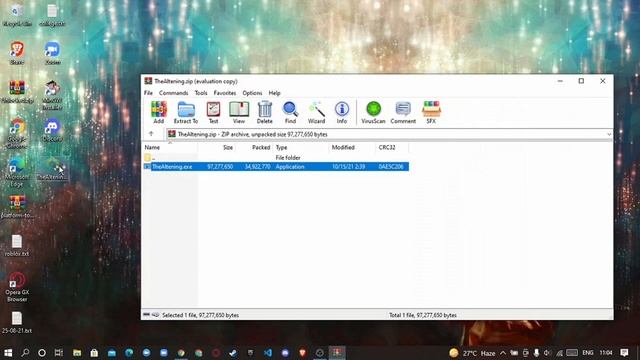Click the File folder type text
The image size is (640, 360).
tap(288, 158)
